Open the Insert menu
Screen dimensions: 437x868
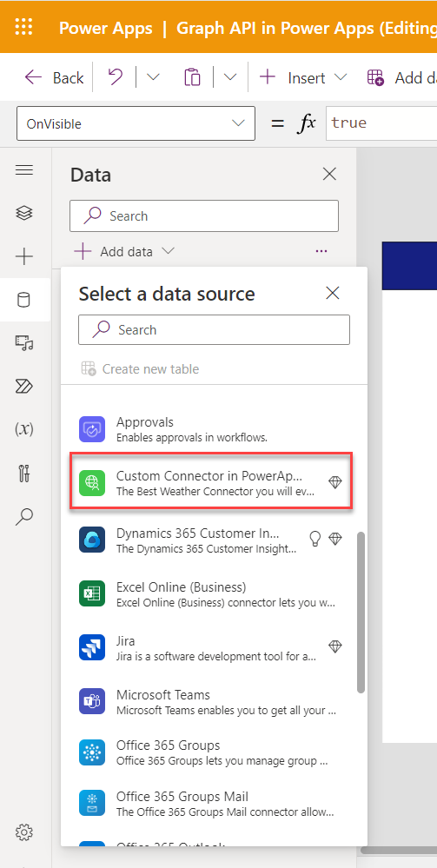[x=303, y=77]
